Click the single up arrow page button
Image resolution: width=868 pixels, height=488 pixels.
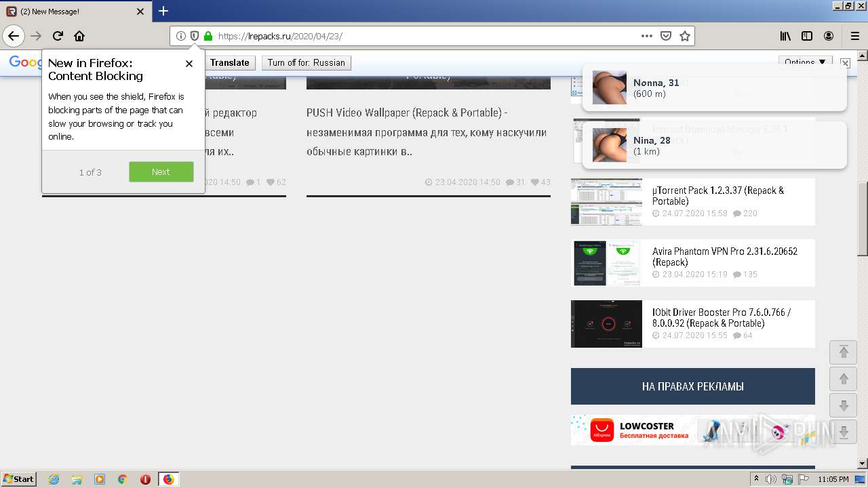pyautogui.click(x=844, y=379)
